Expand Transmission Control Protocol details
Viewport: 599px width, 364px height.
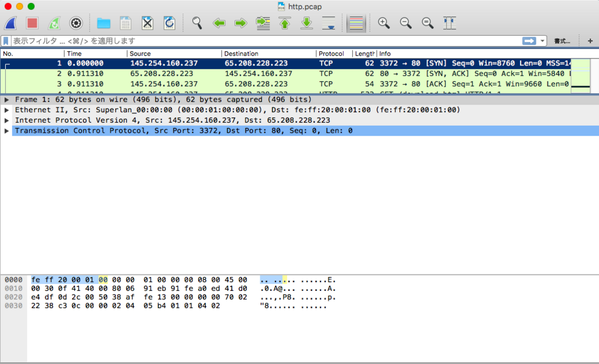click(x=6, y=130)
